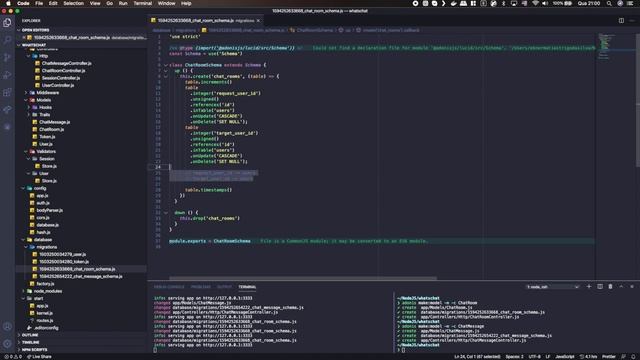640x360 pixels.
Task: Collapse the migrations folder
Action: tap(27, 247)
